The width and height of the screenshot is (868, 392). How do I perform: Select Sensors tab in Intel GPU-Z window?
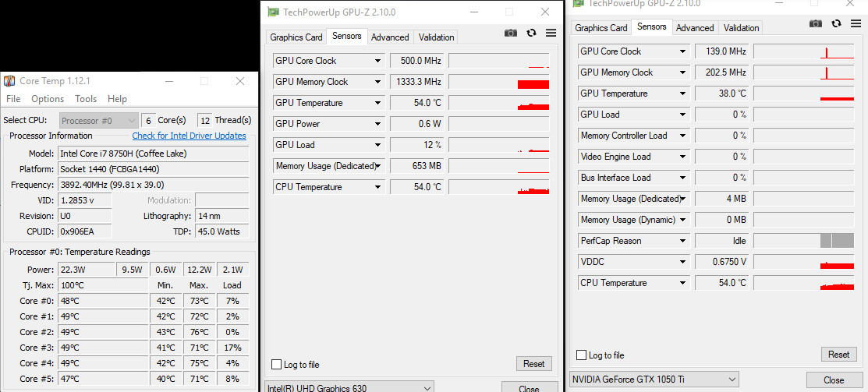347,36
